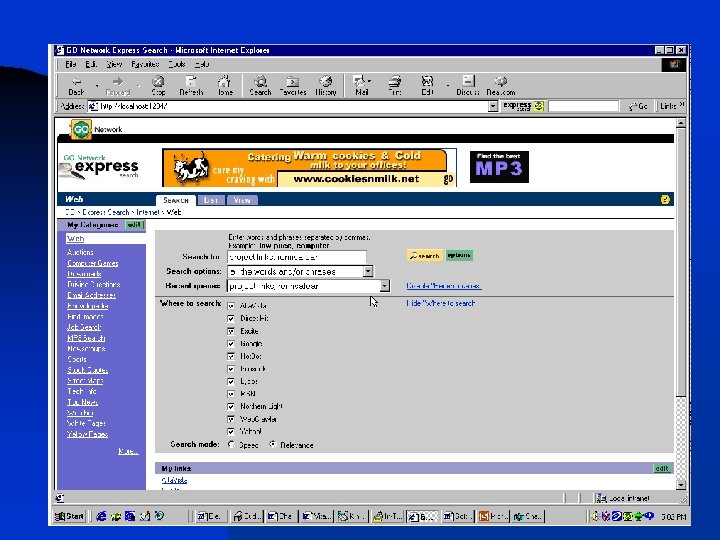Click the Go button beside address bar

click(x=639, y=106)
